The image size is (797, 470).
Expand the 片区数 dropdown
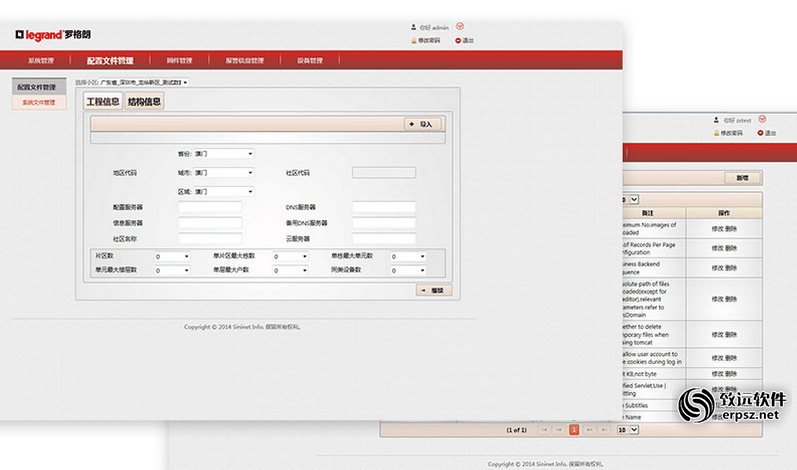pos(172,257)
